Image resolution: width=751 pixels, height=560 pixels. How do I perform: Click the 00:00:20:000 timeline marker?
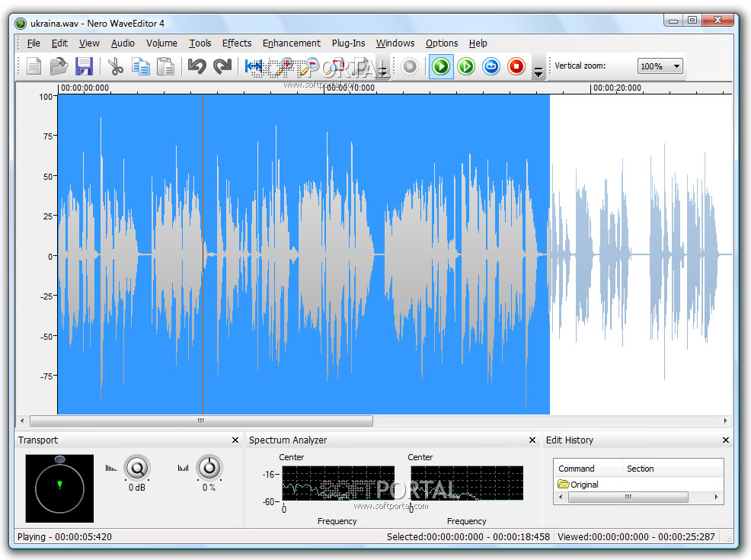(x=617, y=88)
